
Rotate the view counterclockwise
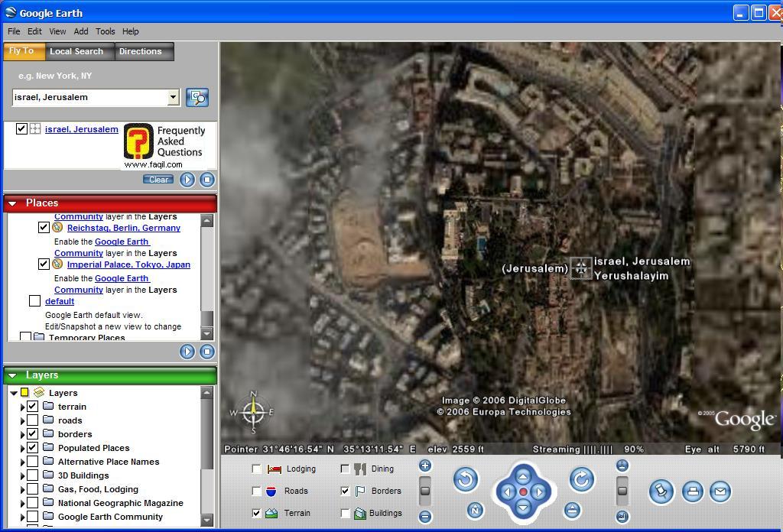(x=465, y=479)
